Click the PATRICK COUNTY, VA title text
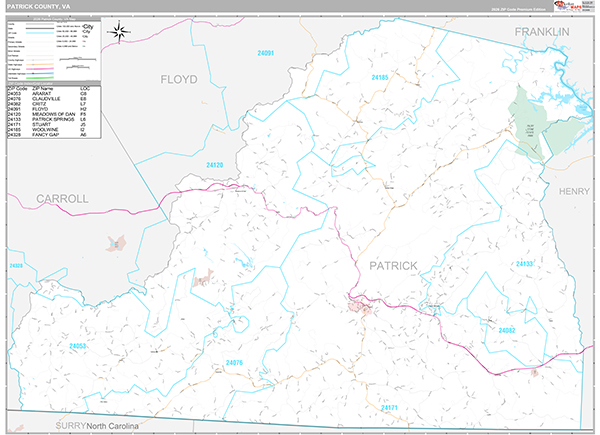 point(38,7)
